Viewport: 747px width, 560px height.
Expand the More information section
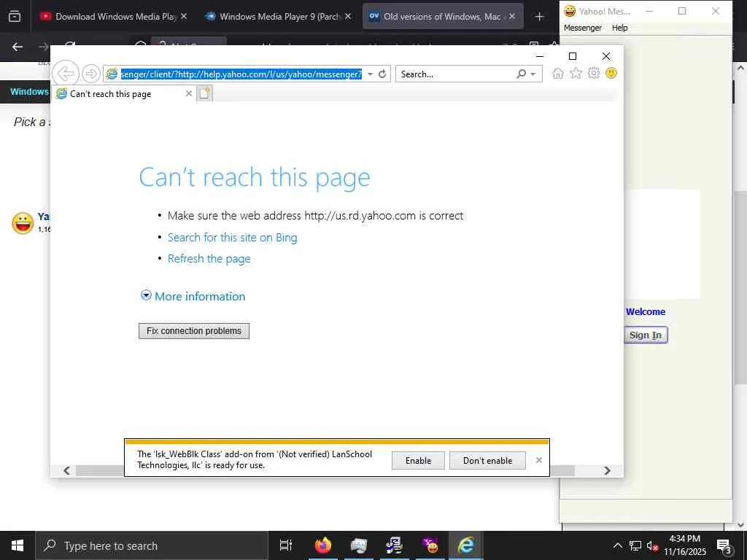click(x=193, y=296)
